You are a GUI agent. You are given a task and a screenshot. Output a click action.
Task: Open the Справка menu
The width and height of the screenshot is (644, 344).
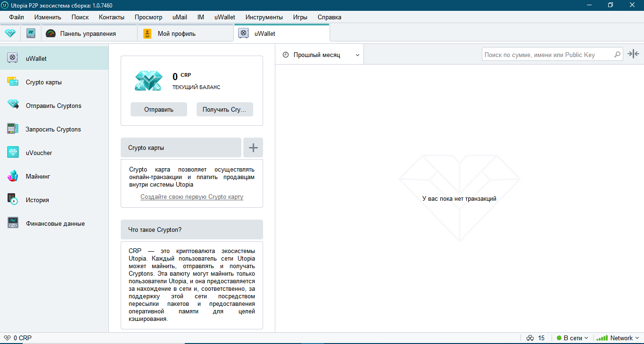pyautogui.click(x=330, y=17)
